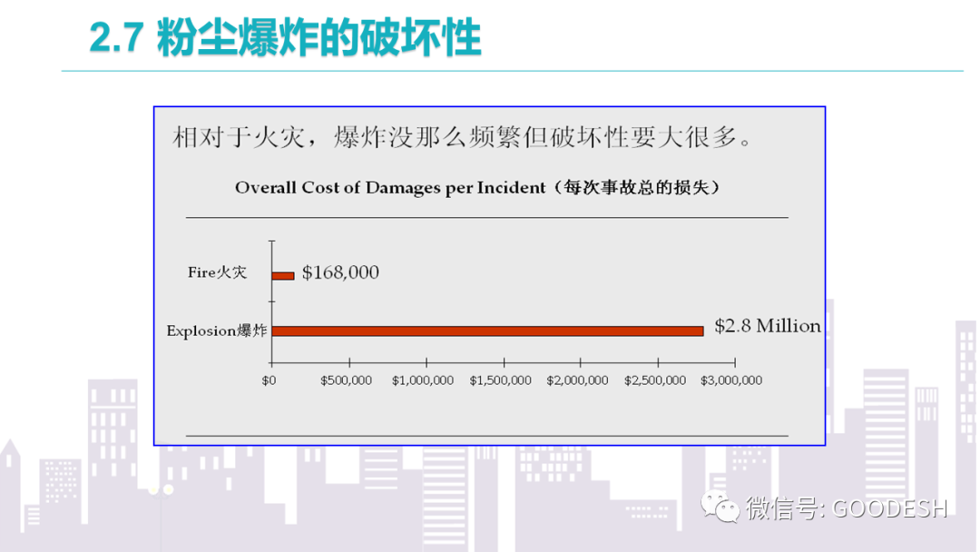The image size is (980, 552).
Task: Click the "$2,500,000" axis tick label
Action: coord(655,380)
